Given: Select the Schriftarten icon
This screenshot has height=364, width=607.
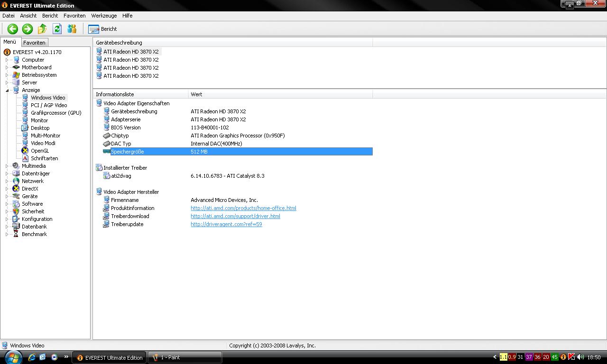Looking at the screenshot, I should click(x=25, y=158).
